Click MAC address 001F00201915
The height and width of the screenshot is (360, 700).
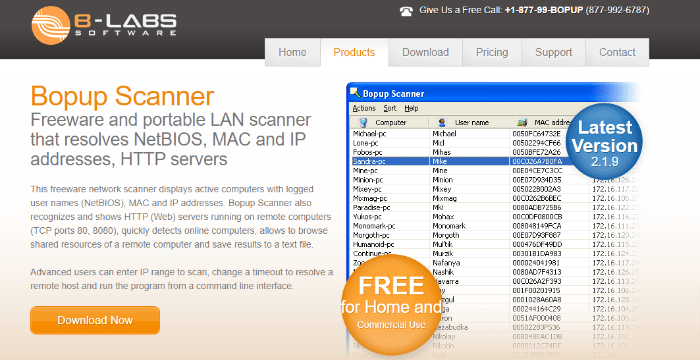pos(536,290)
